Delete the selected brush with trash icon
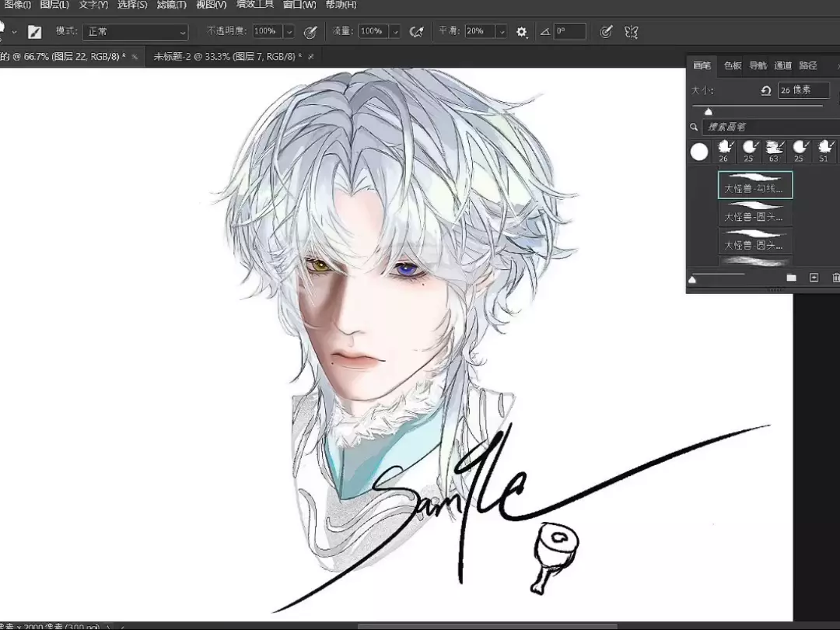 pos(835,278)
